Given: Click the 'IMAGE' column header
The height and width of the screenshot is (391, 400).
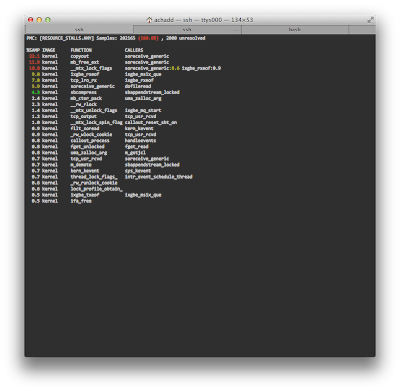Looking at the screenshot, I should pyautogui.click(x=49, y=50).
